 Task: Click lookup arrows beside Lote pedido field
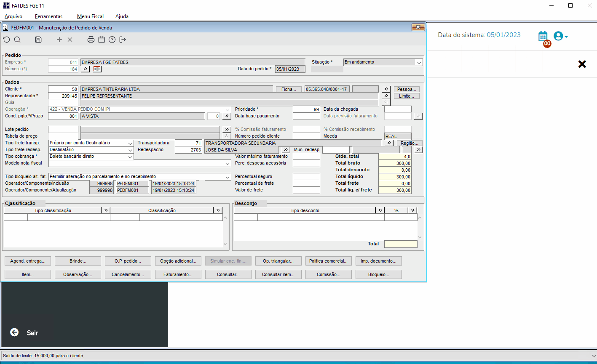point(227,130)
